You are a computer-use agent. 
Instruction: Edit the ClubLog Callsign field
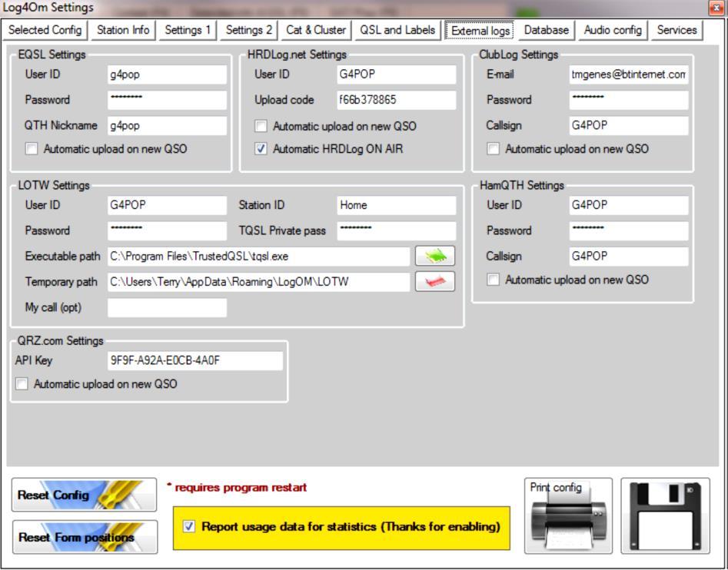(x=629, y=126)
